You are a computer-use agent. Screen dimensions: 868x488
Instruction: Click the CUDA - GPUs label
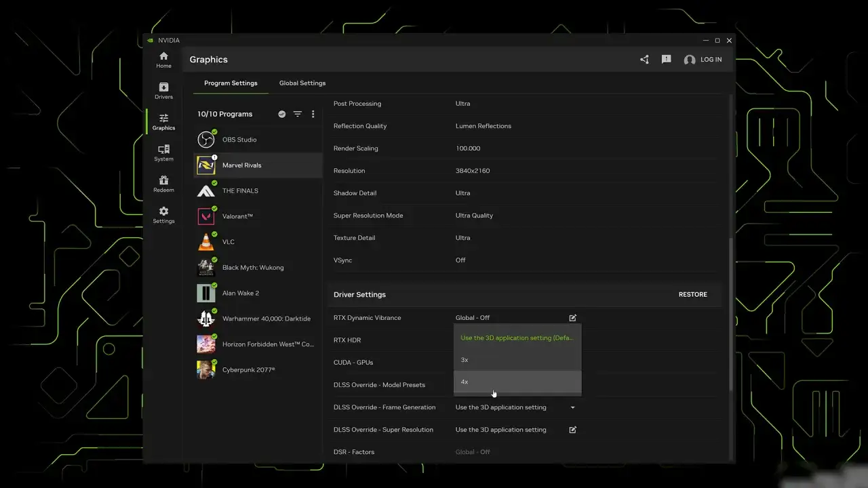353,363
